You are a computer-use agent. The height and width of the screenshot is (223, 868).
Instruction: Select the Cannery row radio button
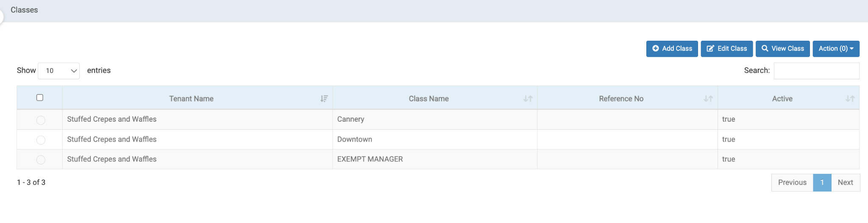tap(41, 120)
